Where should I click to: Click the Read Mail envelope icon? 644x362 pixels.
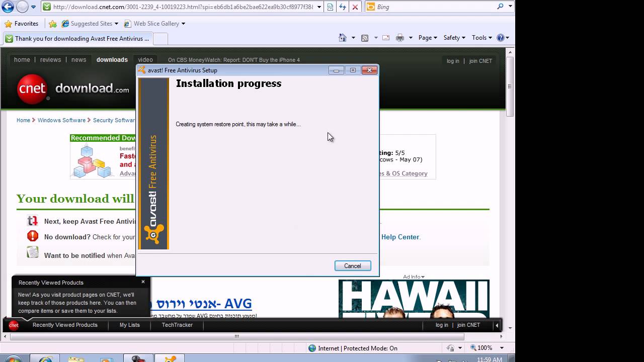(386, 38)
